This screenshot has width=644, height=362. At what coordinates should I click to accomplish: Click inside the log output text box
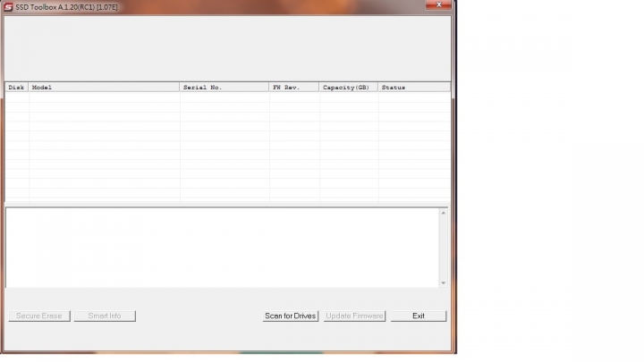[x=222, y=248]
